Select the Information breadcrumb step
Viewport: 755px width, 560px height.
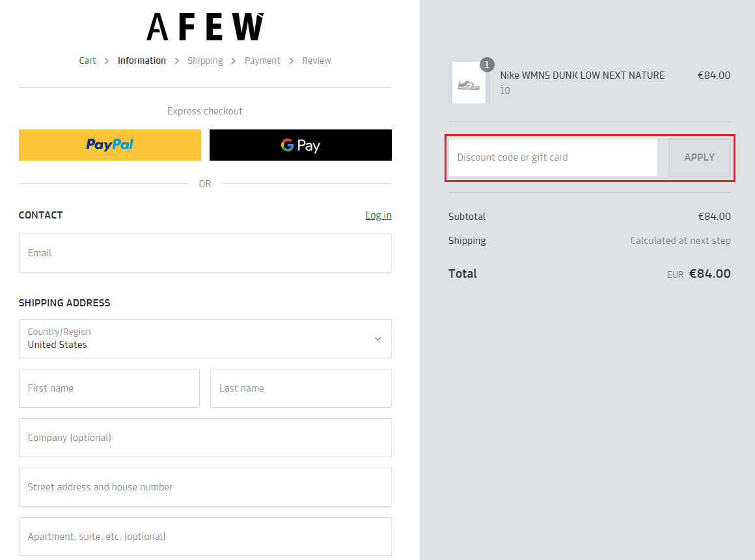pos(142,60)
